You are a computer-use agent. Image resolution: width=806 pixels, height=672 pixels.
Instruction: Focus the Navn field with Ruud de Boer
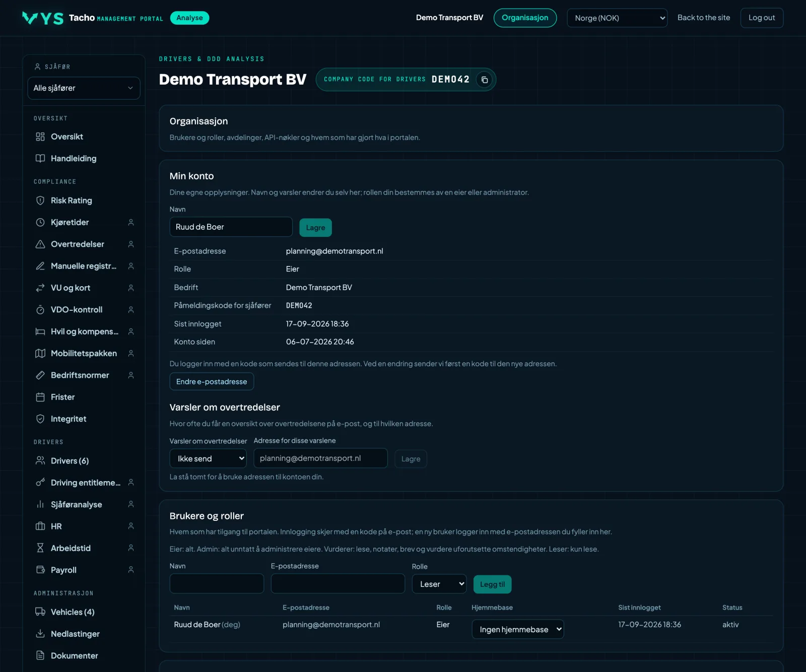point(231,227)
